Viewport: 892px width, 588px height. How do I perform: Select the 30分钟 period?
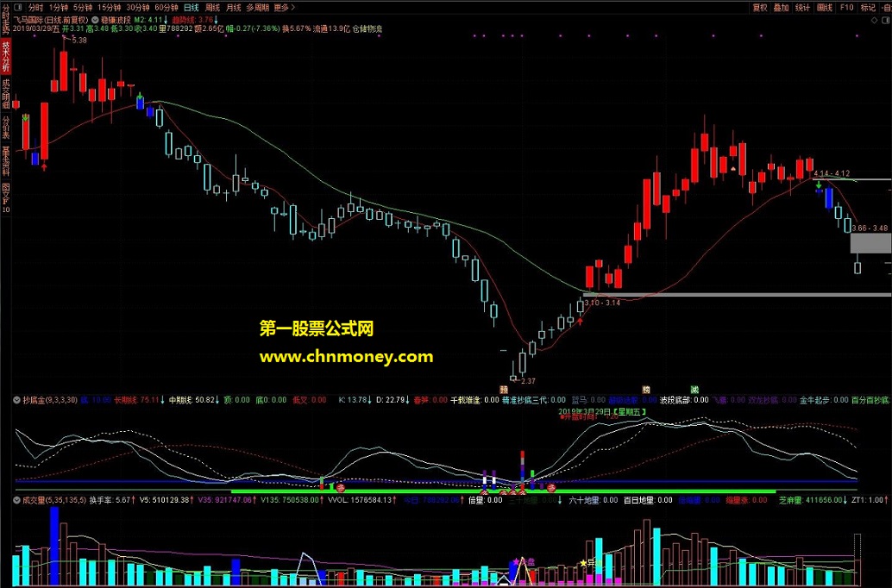click(138, 8)
